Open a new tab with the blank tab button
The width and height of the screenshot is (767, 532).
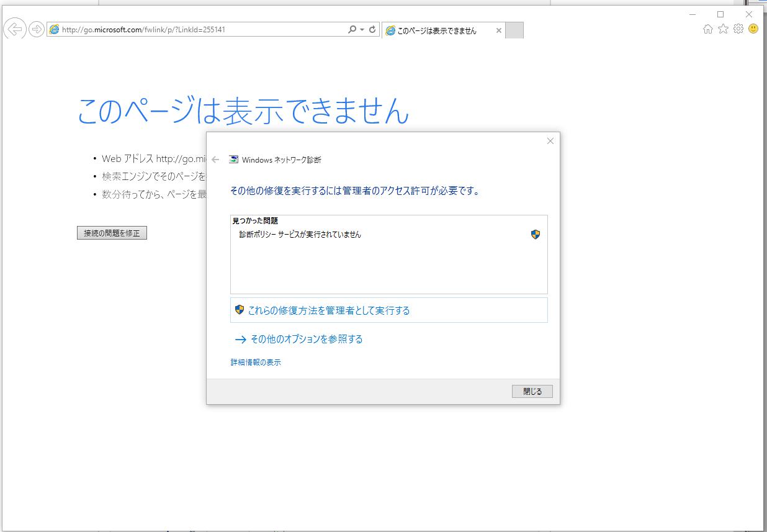point(514,30)
